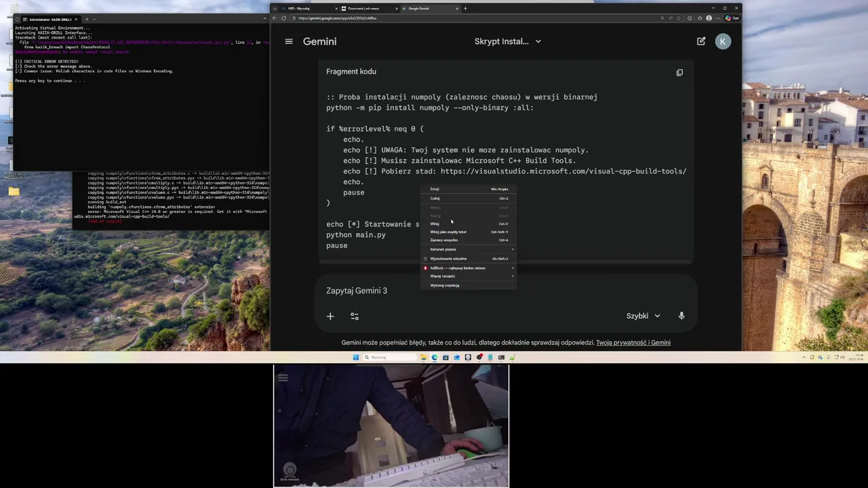Viewport: 868px width, 488px height.
Task: Reload the Gemini page
Action: pos(283,18)
